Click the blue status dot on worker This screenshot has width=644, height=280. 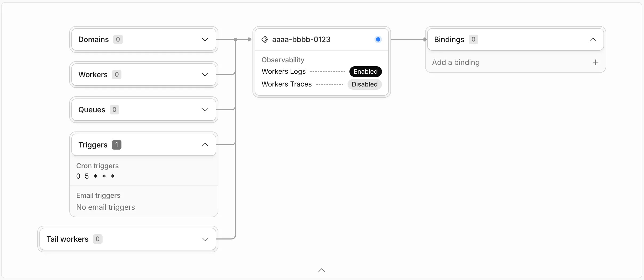[x=378, y=39]
